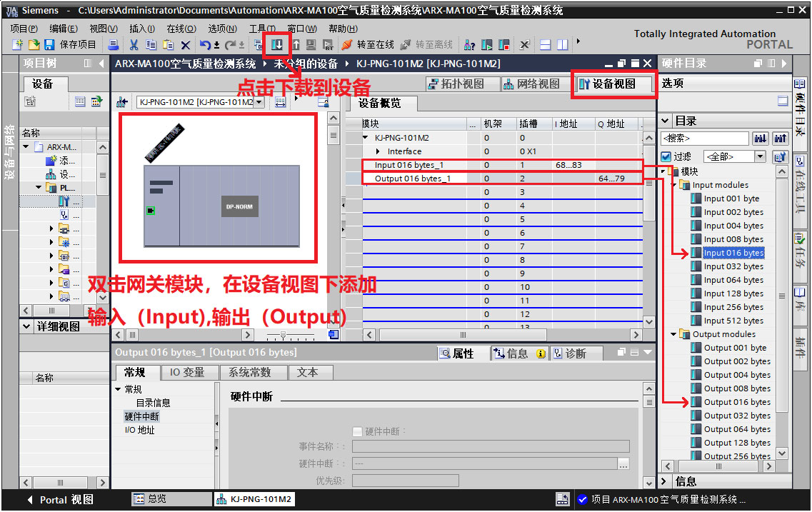Screen dimensions: 812x512
Task: Toggle the 过滤 filter checkbox in catalog
Action: point(666,156)
